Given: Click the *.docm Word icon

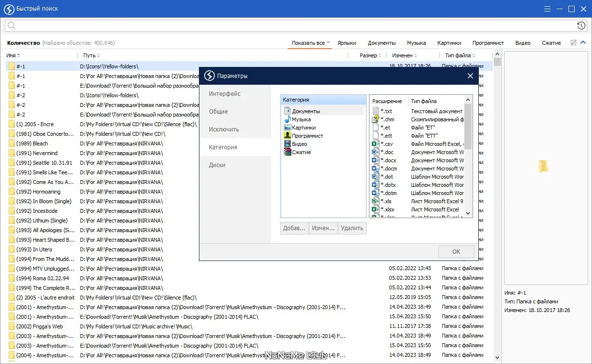Looking at the screenshot, I should pyautogui.click(x=376, y=169).
